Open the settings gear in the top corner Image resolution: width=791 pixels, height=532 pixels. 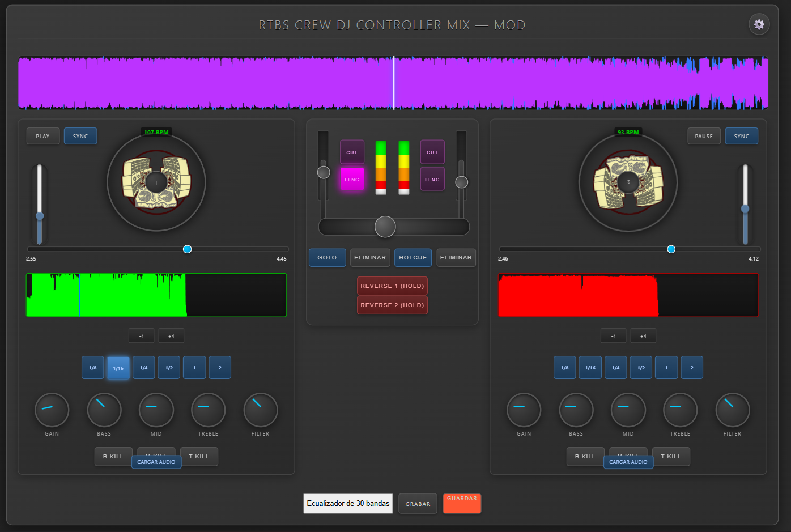[x=759, y=24]
